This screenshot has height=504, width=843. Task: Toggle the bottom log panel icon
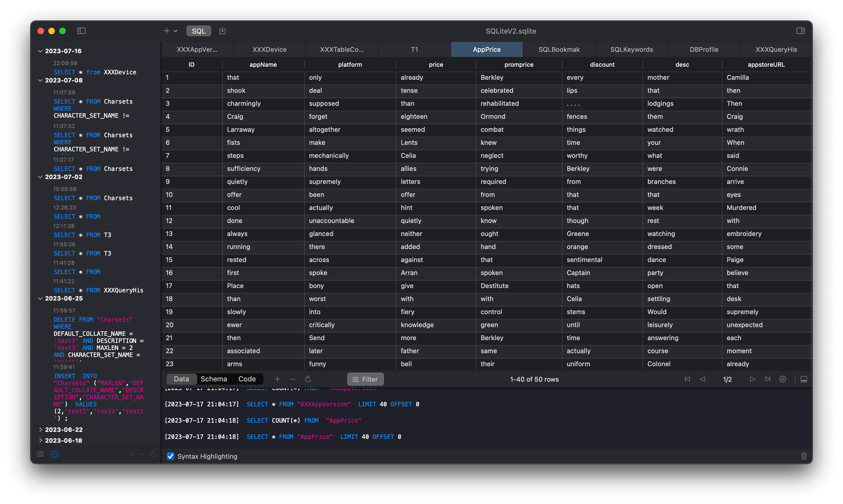point(804,379)
